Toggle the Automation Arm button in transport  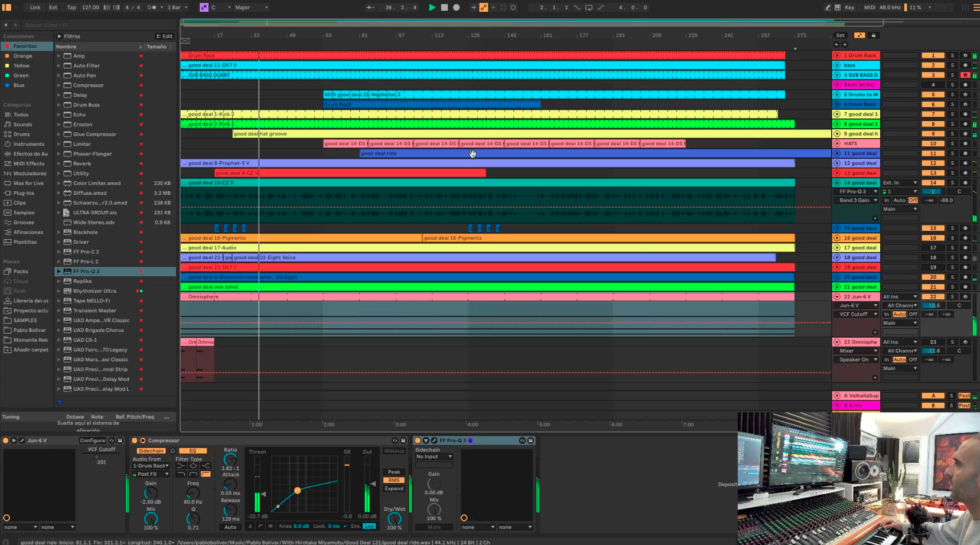484,8
